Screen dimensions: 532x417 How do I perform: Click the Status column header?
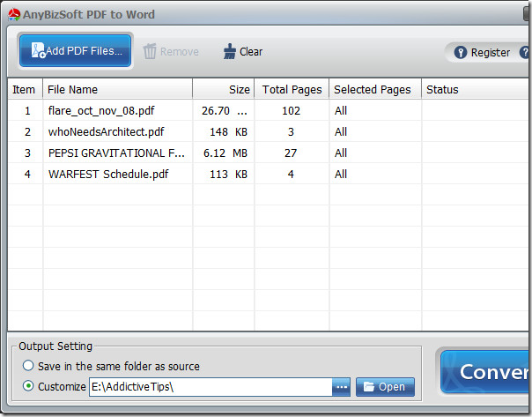pyautogui.click(x=476, y=89)
